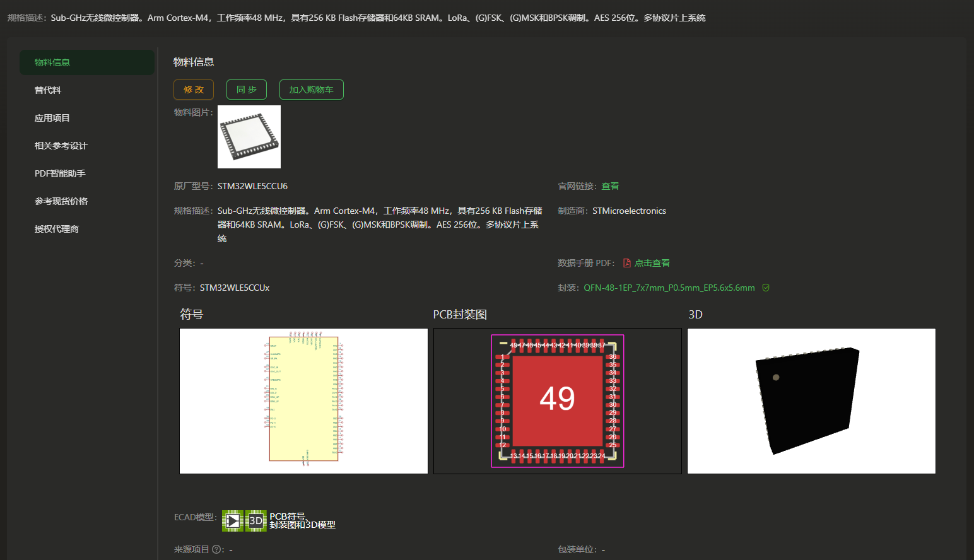This screenshot has width=974, height=560.
Task: Select 相关参考设计 in the sidebar
Action: coord(61,146)
